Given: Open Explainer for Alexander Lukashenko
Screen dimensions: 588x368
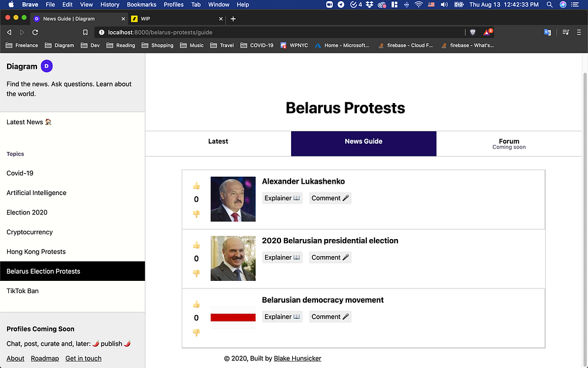Looking at the screenshot, I should pos(282,198).
